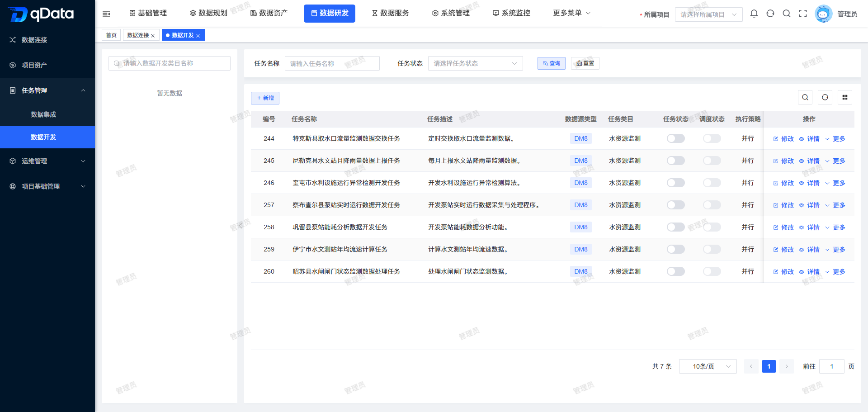This screenshot has height=412, width=868.
Task: Click the refresh icon in top header
Action: pyautogui.click(x=770, y=14)
